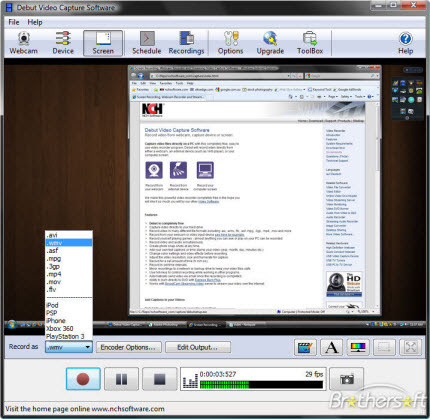Stop the recording
This screenshot has height=419, width=430.
pyautogui.click(x=160, y=379)
